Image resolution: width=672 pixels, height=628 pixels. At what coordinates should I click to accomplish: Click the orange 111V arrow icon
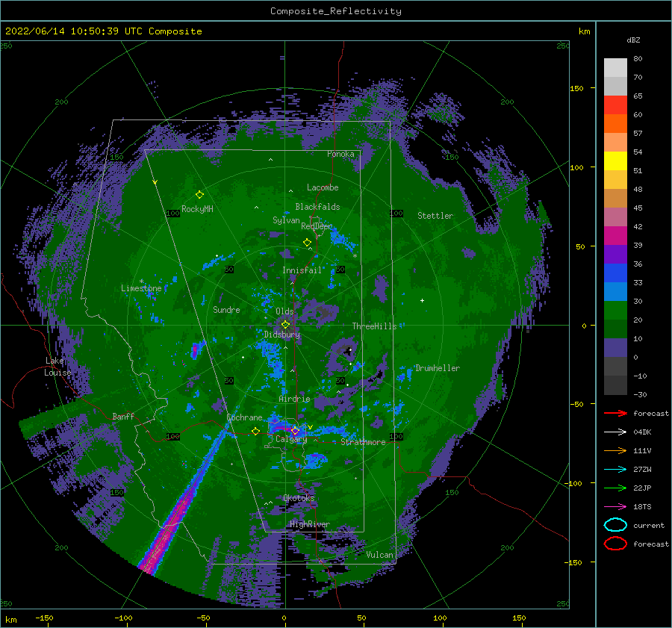point(615,450)
